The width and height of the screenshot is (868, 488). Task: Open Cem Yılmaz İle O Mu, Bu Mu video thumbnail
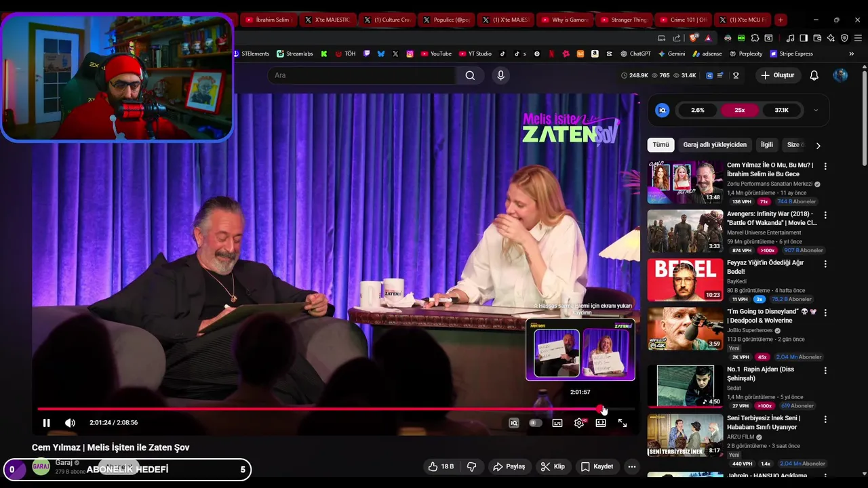point(685,182)
